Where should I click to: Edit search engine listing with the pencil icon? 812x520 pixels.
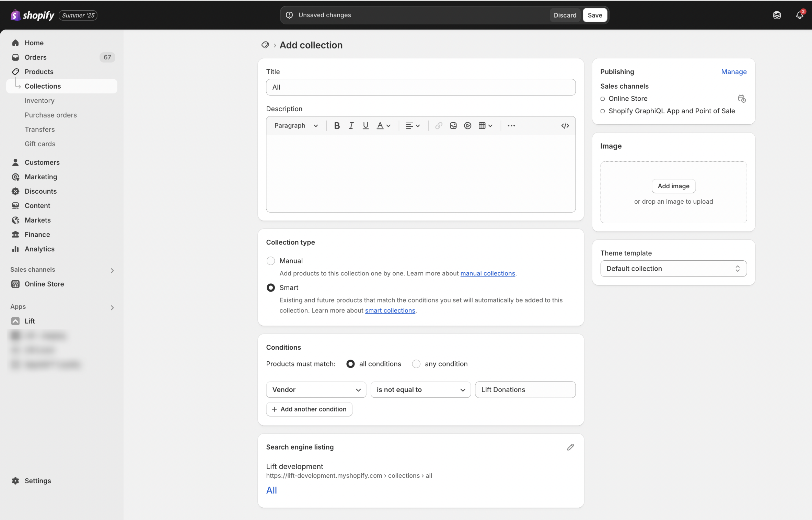[x=570, y=447]
